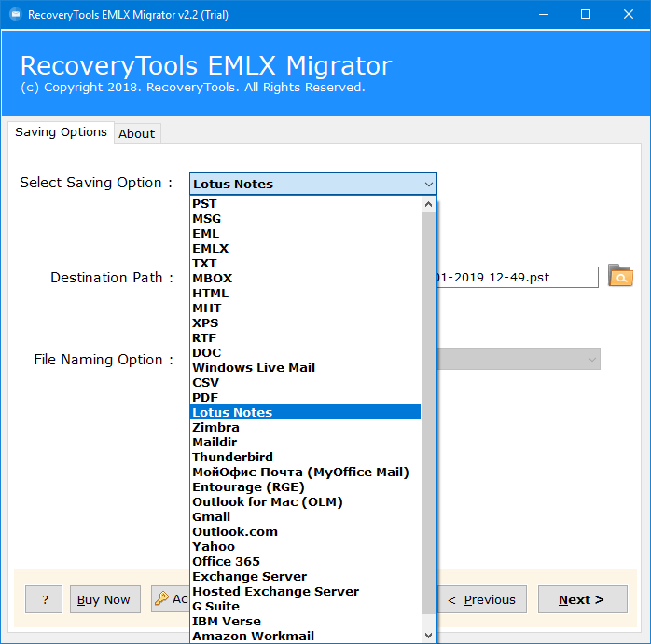Select TXT format option
This screenshot has width=651, height=644.
pyautogui.click(x=305, y=264)
